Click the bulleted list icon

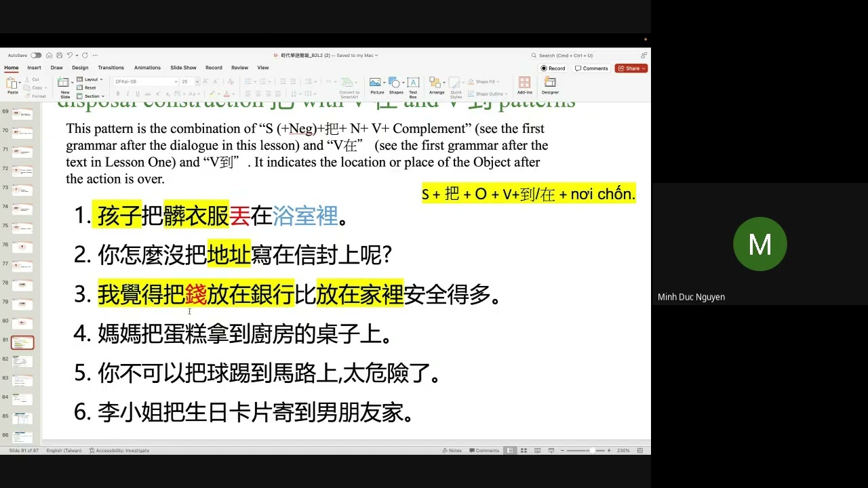(248, 81)
